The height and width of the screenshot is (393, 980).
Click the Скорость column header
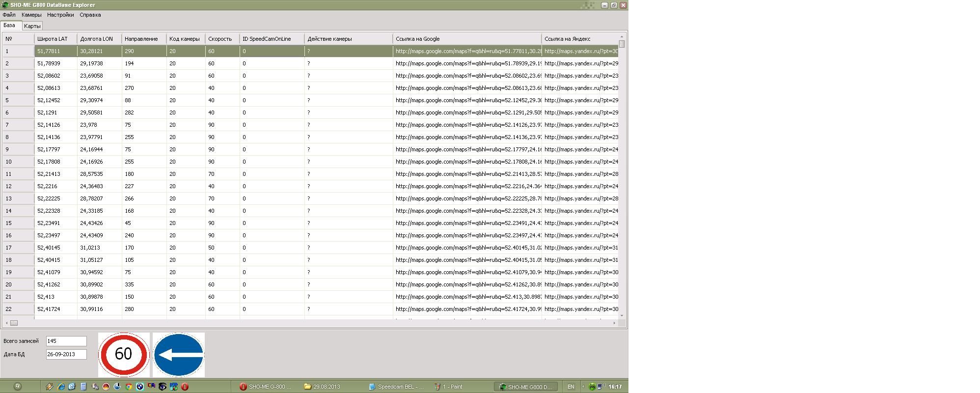click(x=220, y=39)
